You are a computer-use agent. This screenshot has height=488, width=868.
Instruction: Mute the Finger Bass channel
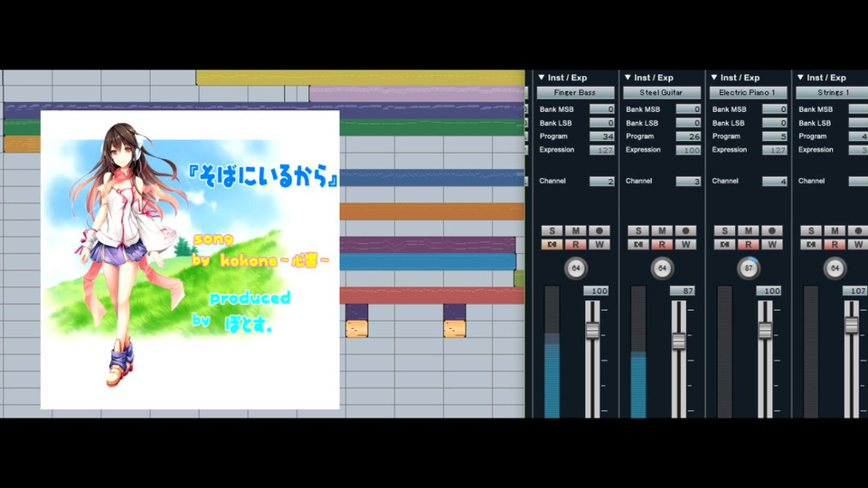575,230
